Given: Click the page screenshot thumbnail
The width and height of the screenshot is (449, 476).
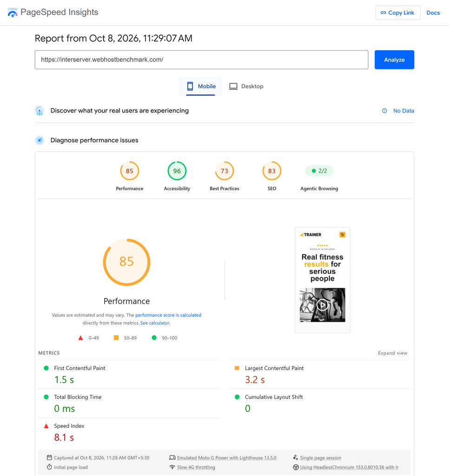Looking at the screenshot, I should [323, 280].
